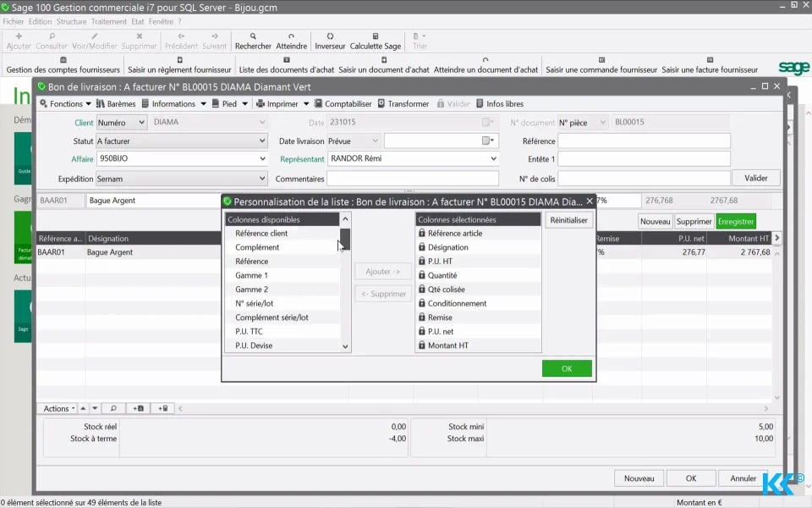
Task: Open the Fichier menu
Action: 14,22
